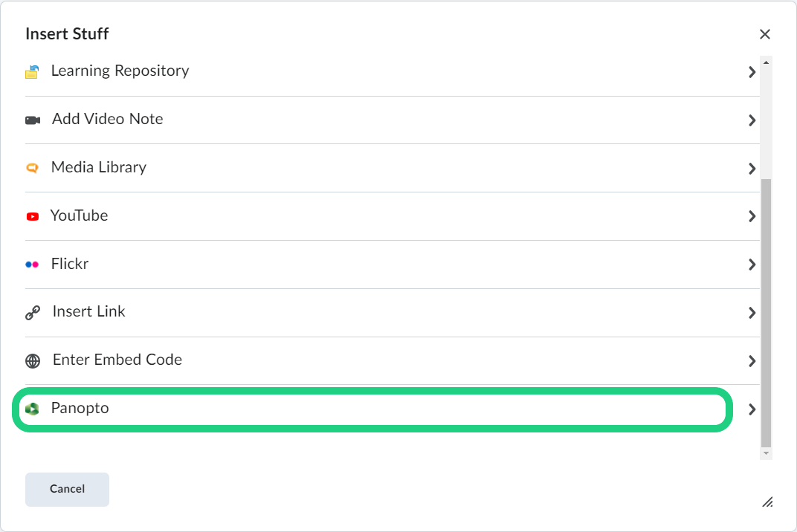Expand the Learning Repository chevron arrow
This screenshot has height=532, width=797.
click(x=752, y=72)
